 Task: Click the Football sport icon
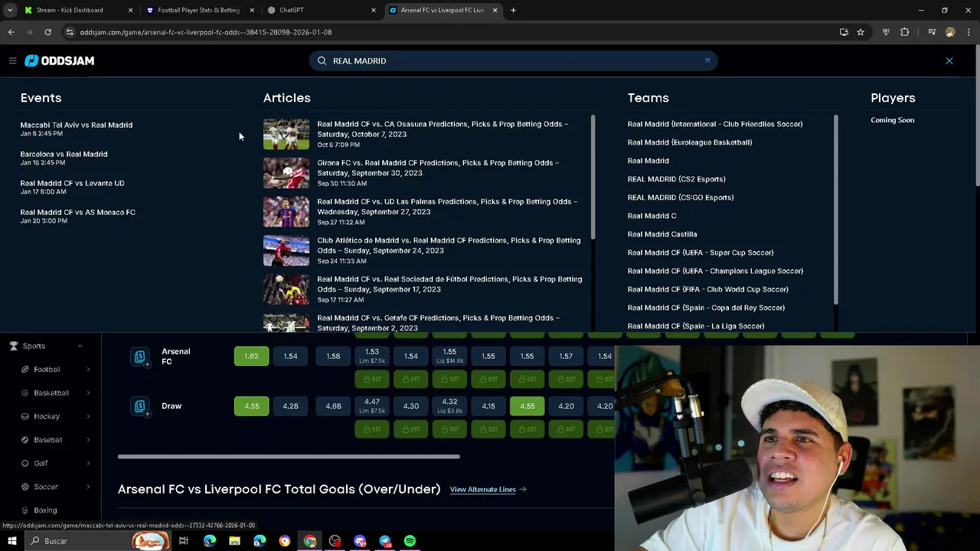tap(25, 370)
